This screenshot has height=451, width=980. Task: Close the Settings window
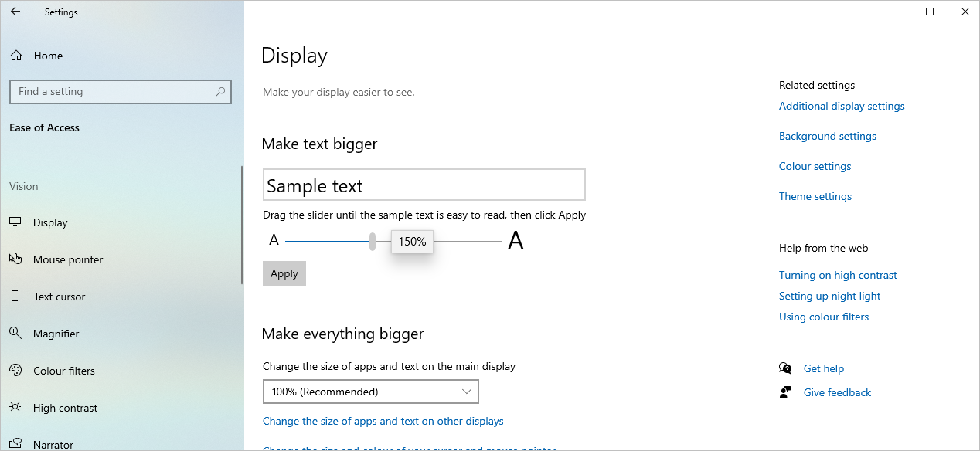965,12
